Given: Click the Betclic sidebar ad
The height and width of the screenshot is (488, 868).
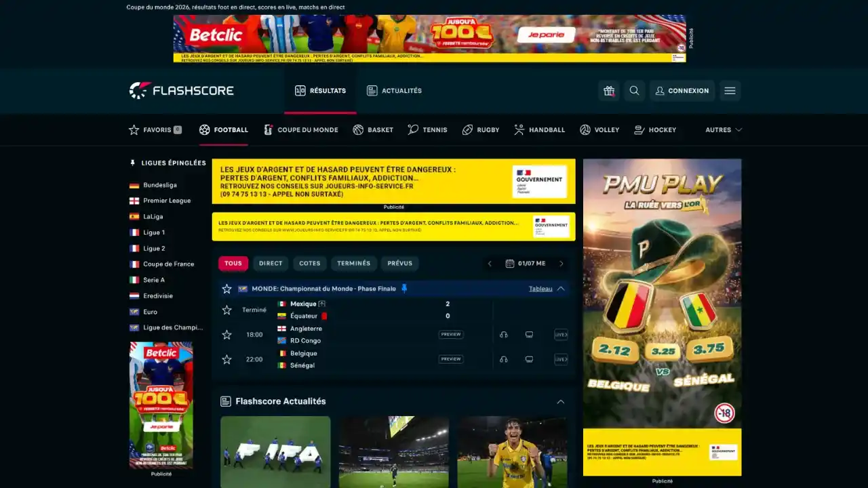Looking at the screenshot, I should (161, 405).
